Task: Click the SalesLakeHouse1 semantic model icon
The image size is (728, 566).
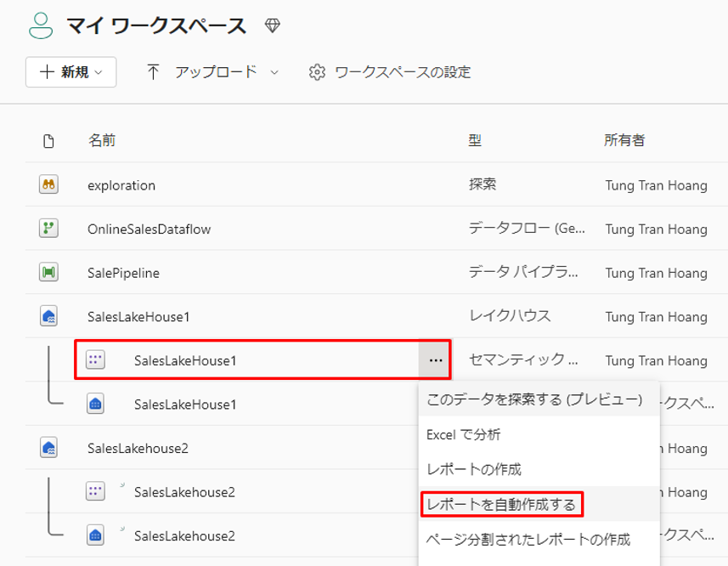Action: tap(95, 360)
